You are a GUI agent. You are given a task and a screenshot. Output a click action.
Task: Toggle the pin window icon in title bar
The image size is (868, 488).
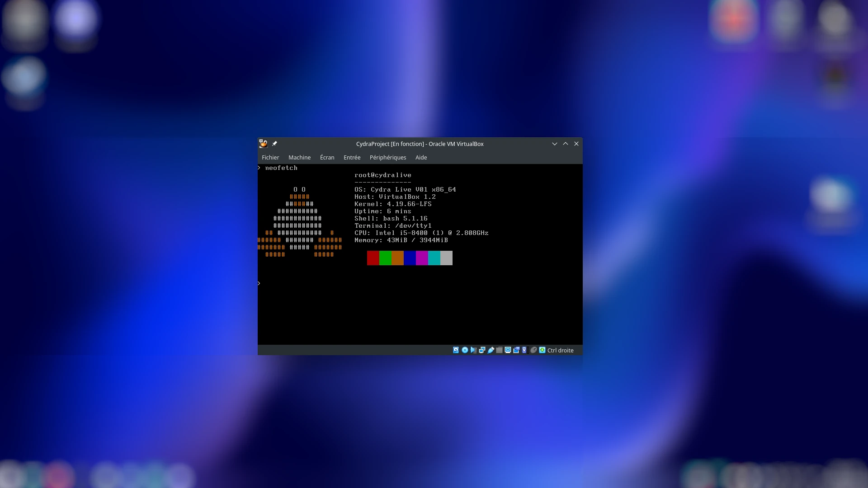274,144
